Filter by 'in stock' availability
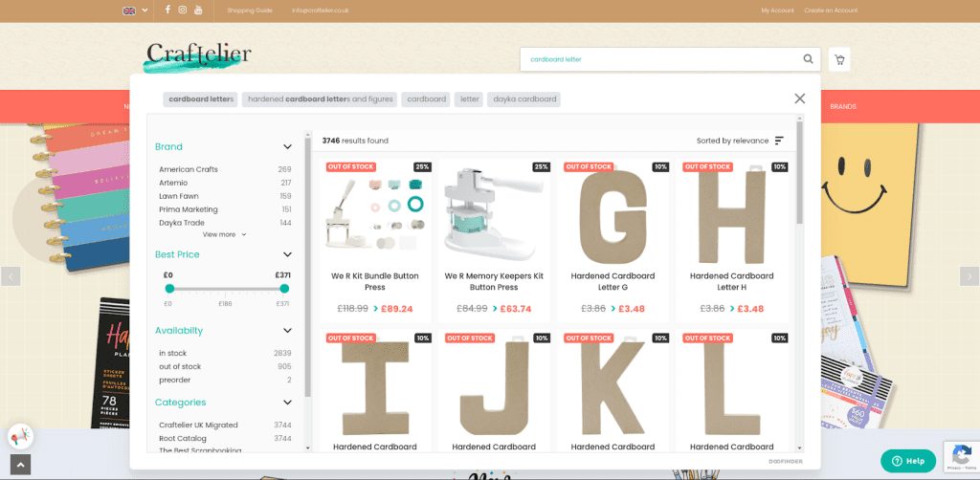Viewport: 980px width, 480px height. point(173,353)
